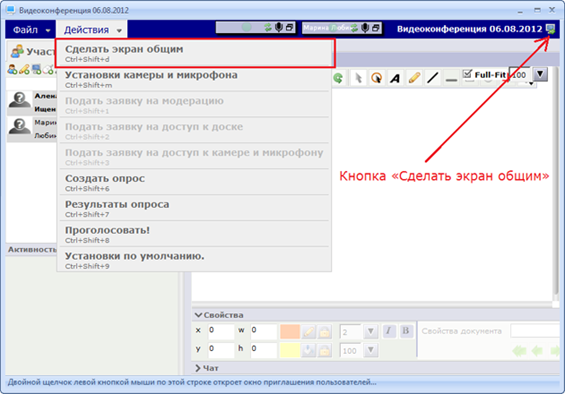Toggle the Full-Fit checkbox
565x394 pixels.
467,74
